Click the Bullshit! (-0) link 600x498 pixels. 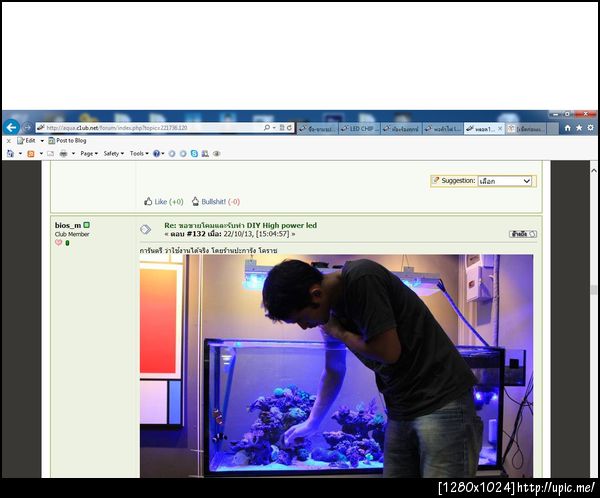pyautogui.click(x=220, y=202)
